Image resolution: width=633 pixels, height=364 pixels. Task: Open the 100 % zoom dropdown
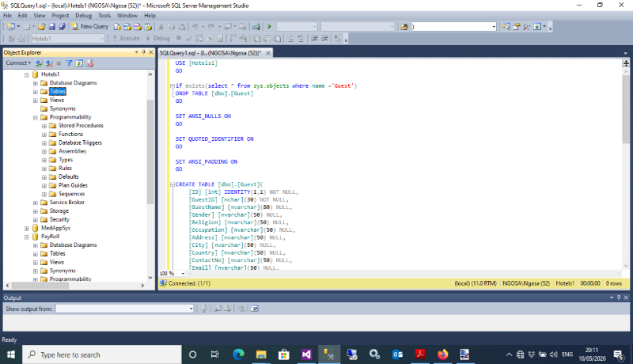pos(183,274)
